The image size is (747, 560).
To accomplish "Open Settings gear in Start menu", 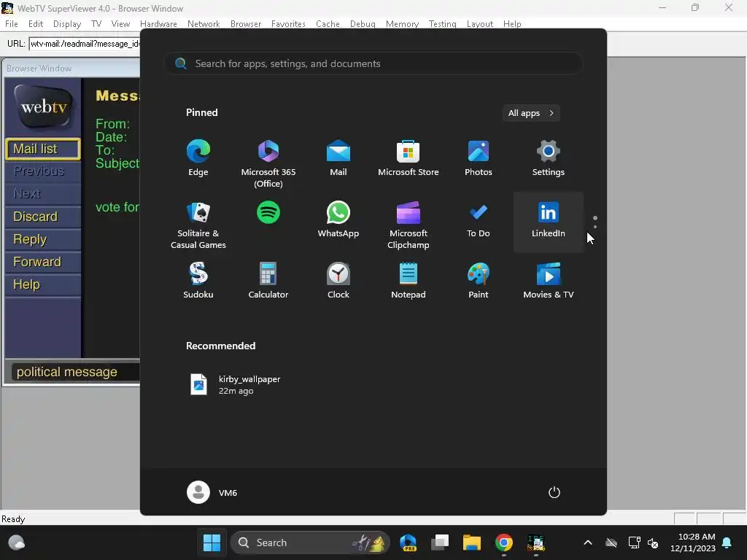I will 549,158.
